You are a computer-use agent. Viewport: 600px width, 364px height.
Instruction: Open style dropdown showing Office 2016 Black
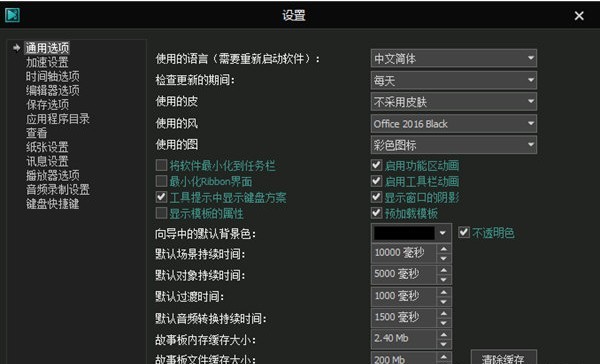(x=454, y=124)
